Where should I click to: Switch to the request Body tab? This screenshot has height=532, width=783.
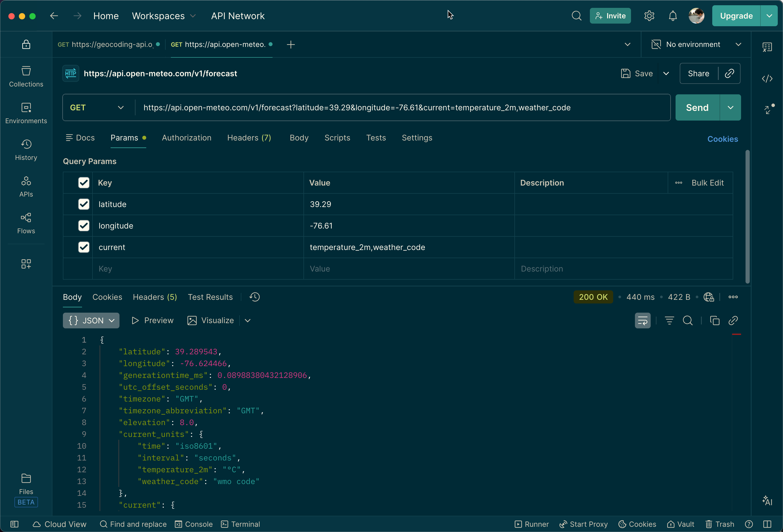point(299,138)
